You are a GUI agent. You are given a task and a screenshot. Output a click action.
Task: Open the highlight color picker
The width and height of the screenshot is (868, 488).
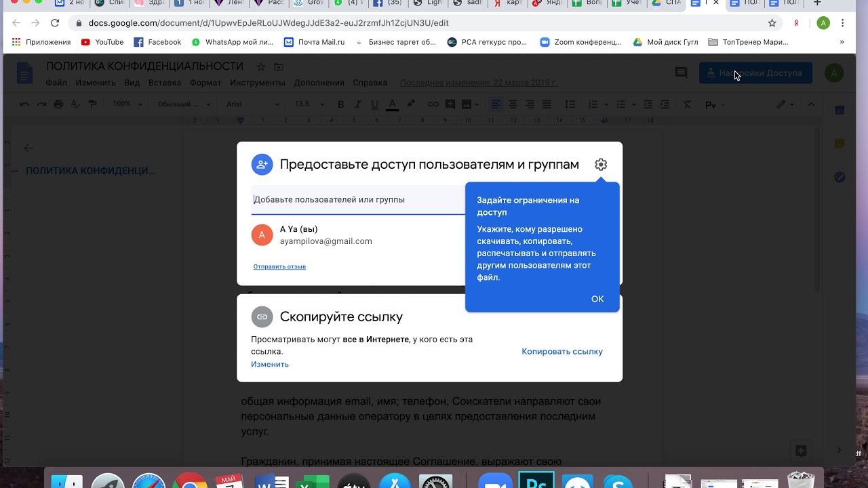pos(410,104)
